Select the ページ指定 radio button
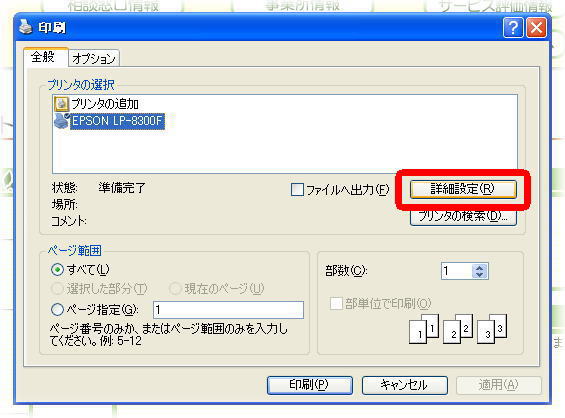This screenshot has height=418, width=565. click(x=57, y=309)
